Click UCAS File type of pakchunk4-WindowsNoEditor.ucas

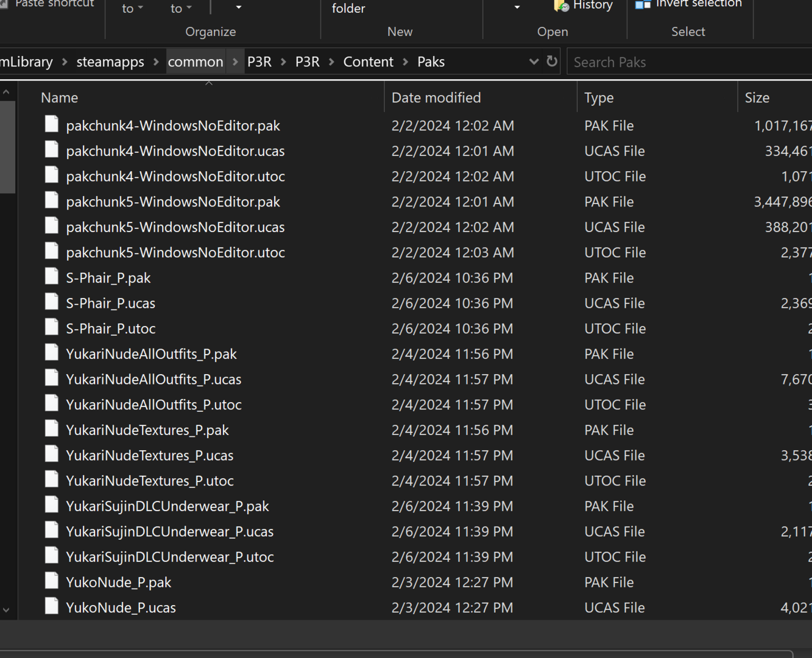pyautogui.click(x=615, y=150)
